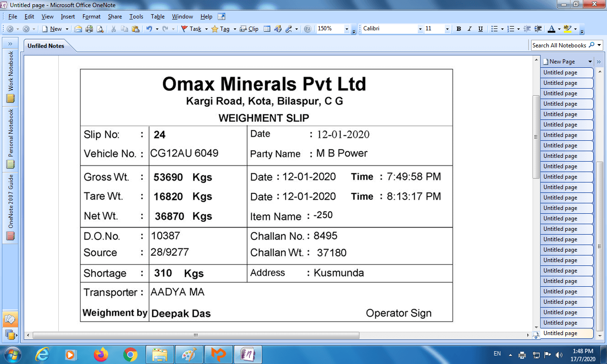Click the Print icon in toolbar
Image resolution: width=607 pixels, height=364 pixels.
pos(89,29)
